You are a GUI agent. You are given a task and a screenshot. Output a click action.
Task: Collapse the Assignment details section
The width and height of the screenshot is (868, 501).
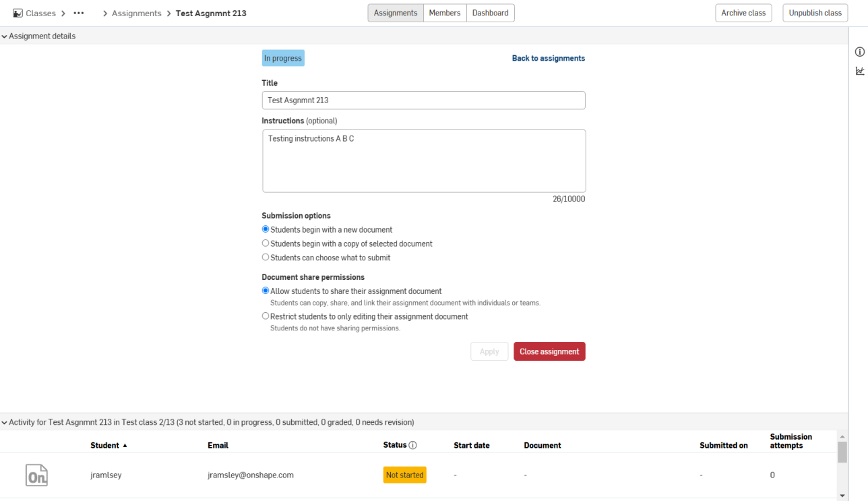(x=5, y=36)
